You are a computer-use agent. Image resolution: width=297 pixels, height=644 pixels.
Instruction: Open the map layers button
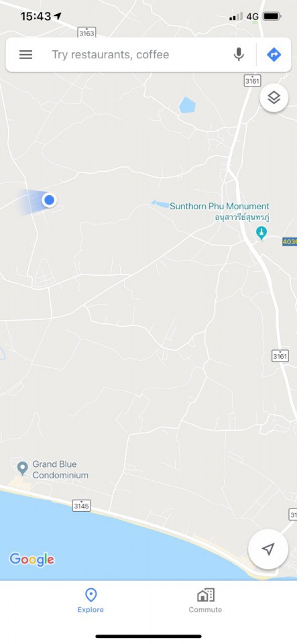[274, 98]
